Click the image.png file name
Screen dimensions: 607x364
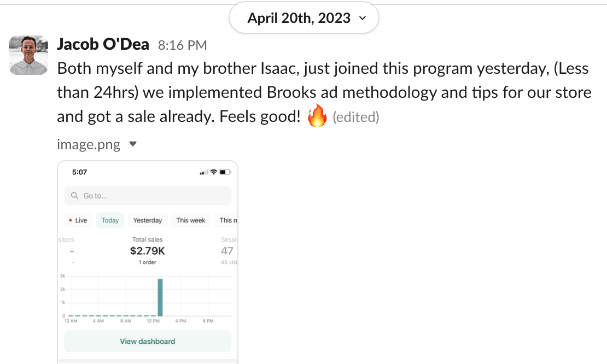(x=89, y=145)
